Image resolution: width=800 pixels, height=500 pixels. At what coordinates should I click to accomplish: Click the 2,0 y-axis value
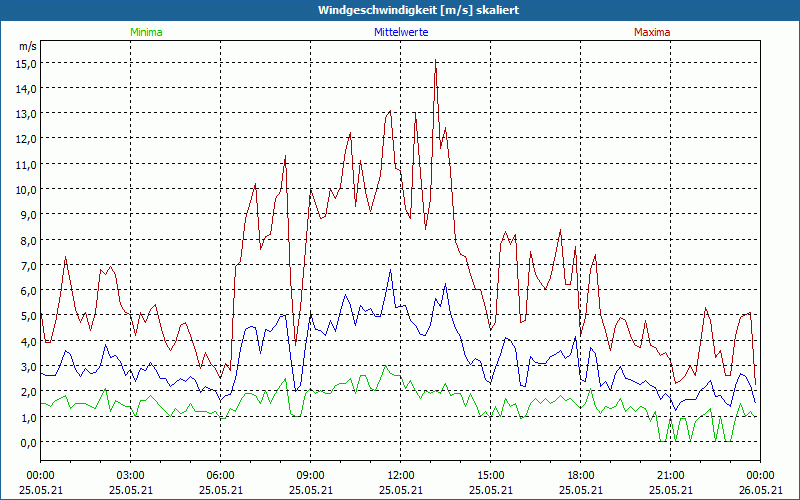pyautogui.click(x=29, y=392)
